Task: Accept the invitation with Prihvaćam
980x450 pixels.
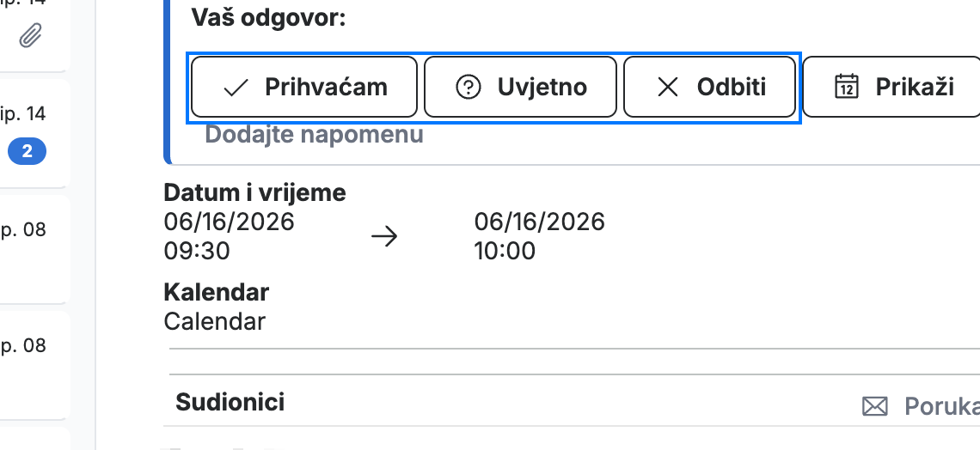Action: point(303,87)
